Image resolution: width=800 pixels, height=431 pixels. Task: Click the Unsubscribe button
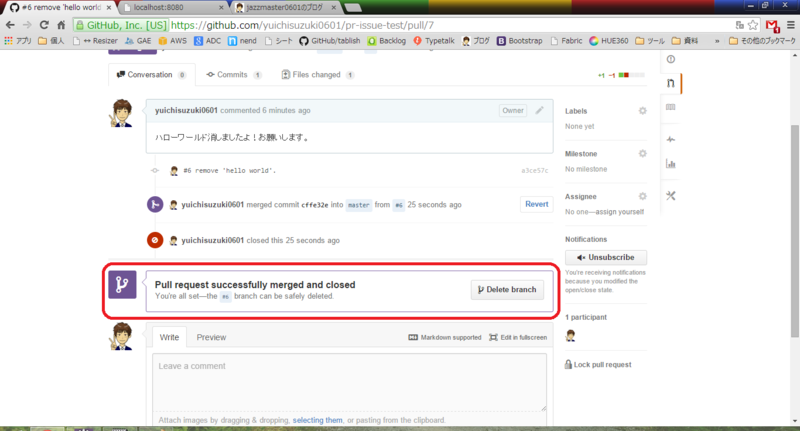pos(606,258)
